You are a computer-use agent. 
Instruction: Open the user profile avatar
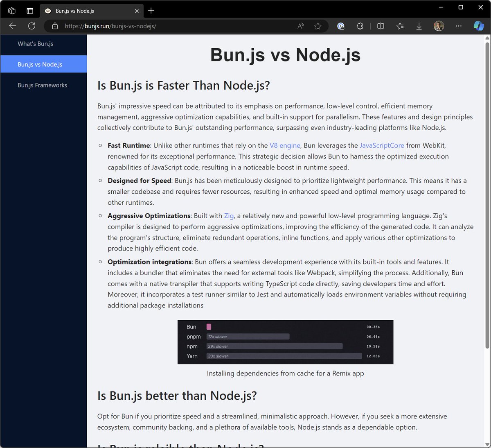(x=439, y=26)
